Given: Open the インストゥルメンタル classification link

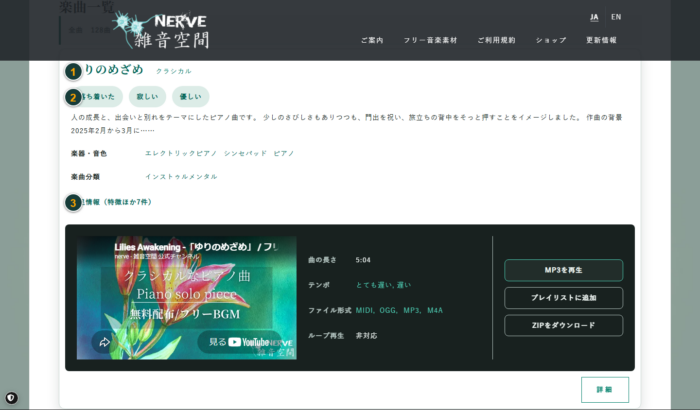Looking at the screenshot, I should coord(181,176).
